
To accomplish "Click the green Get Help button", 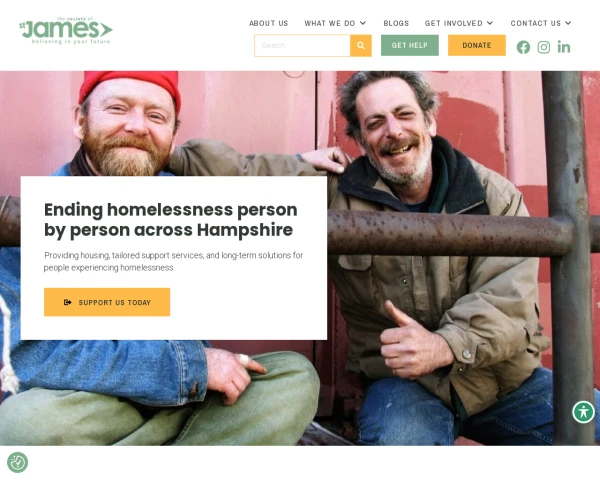I will (409, 45).
